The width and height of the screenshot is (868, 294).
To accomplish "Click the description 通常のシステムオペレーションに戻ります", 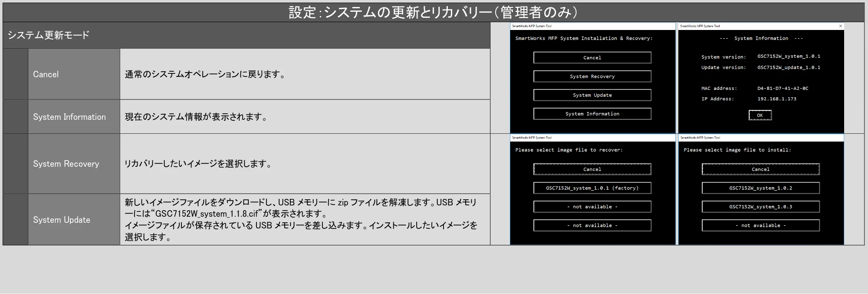I will coord(205,74).
